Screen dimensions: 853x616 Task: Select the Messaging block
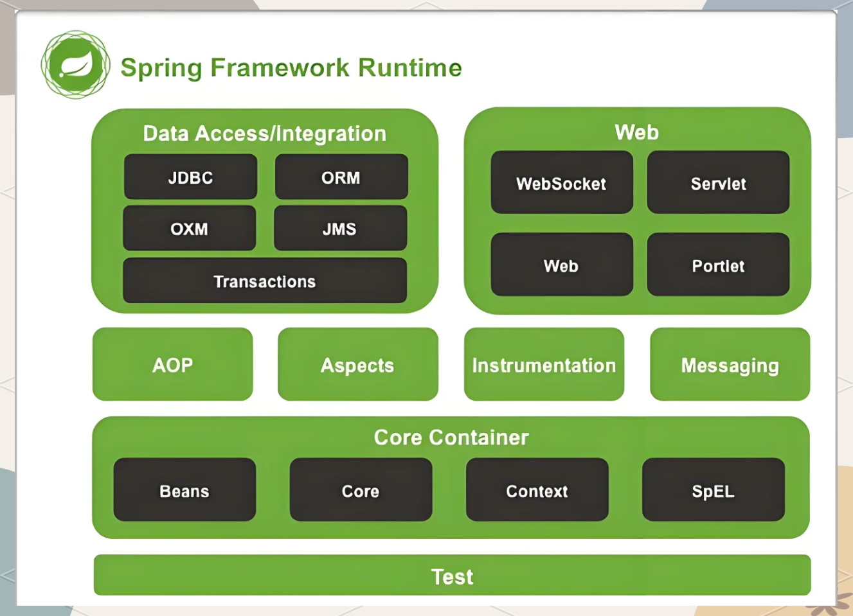pos(730,364)
